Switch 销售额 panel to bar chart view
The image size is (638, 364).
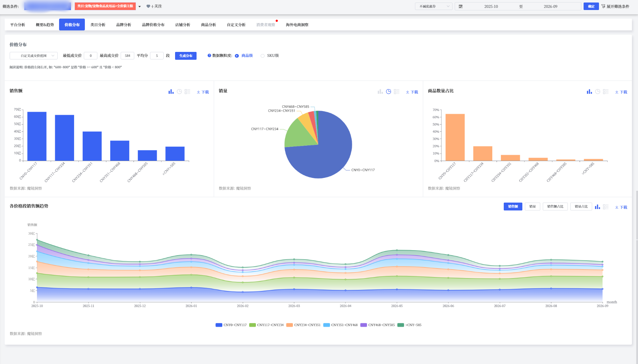171,92
